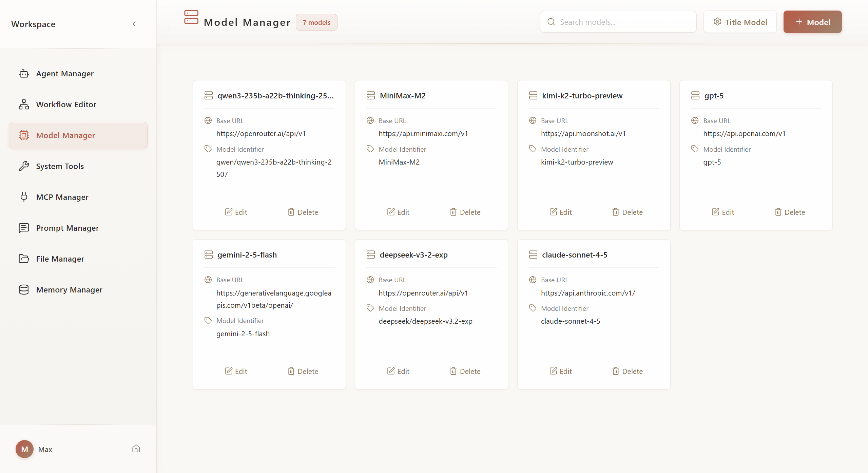868x473 pixels.
Task: Open Workflow Editor from sidebar
Action: click(x=66, y=105)
